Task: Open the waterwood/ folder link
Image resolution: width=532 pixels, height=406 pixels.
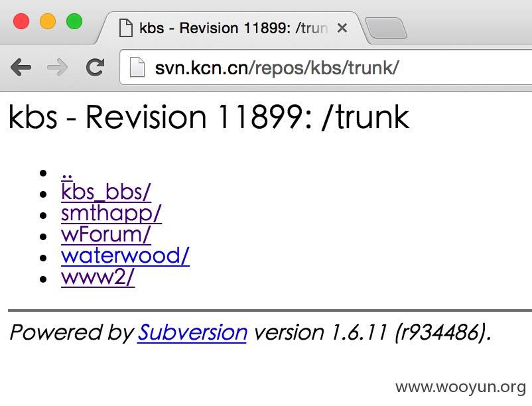Action: [x=125, y=256]
